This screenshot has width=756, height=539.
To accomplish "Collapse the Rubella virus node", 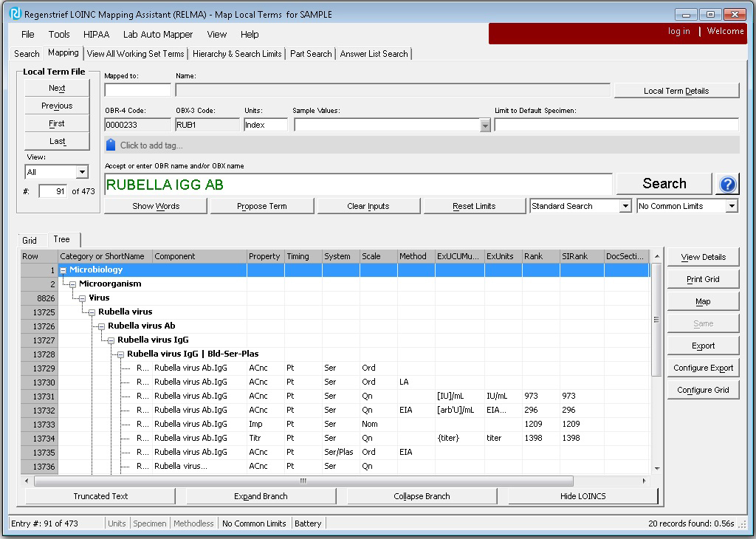I will point(92,312).
